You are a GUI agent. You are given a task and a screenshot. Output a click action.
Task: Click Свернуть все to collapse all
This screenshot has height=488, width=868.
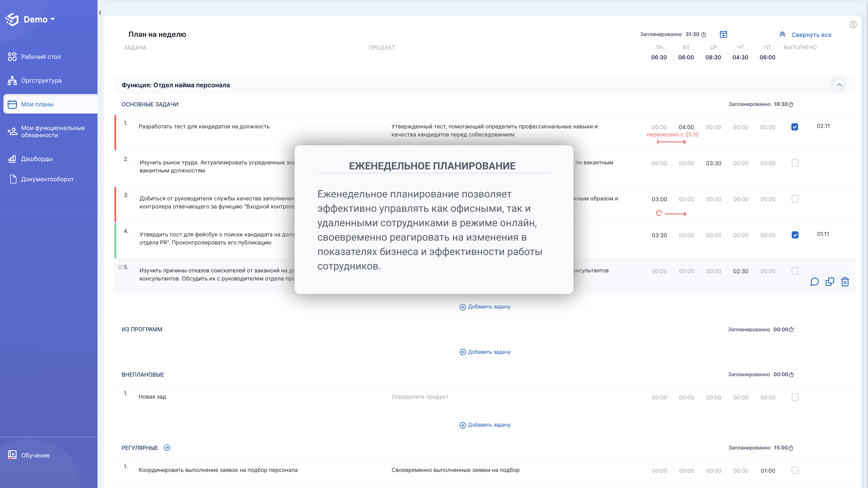point(811,35)
